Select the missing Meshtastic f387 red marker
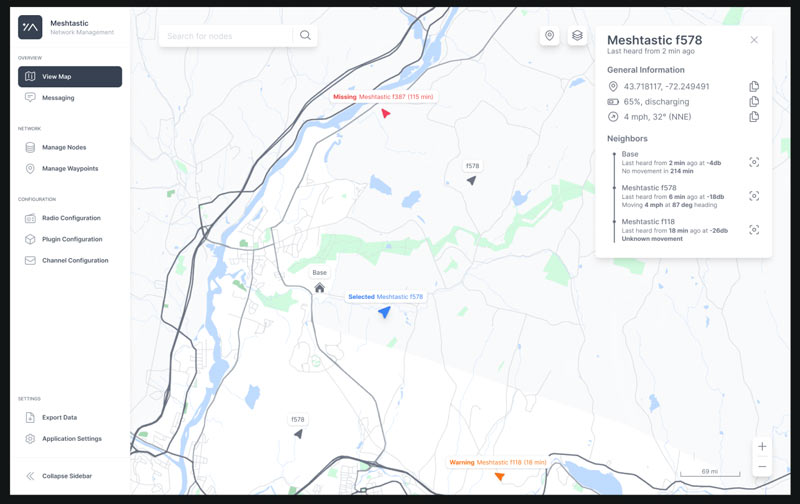The height and width of the screenshot is (504, 800). [385, 113]
